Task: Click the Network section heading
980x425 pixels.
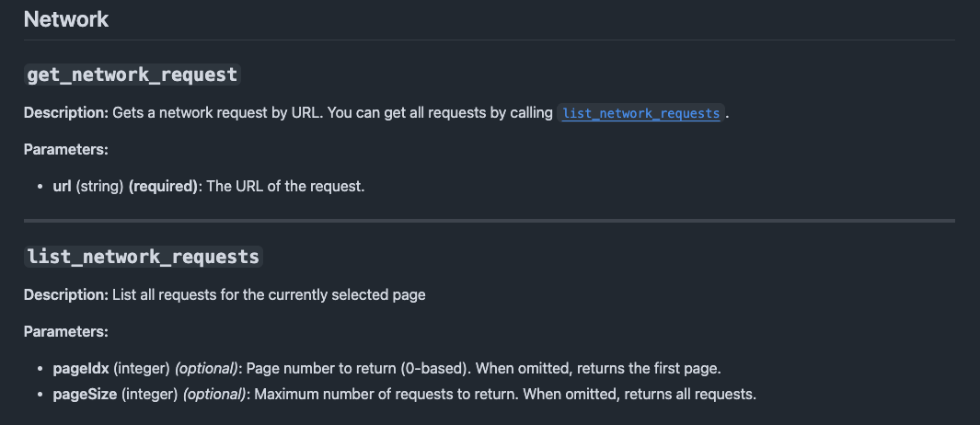Action: [66, 19]
